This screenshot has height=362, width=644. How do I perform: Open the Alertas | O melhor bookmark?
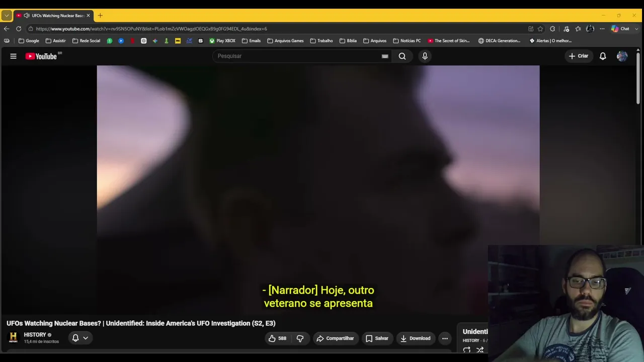pyautogui.click(x=550, y=41)
